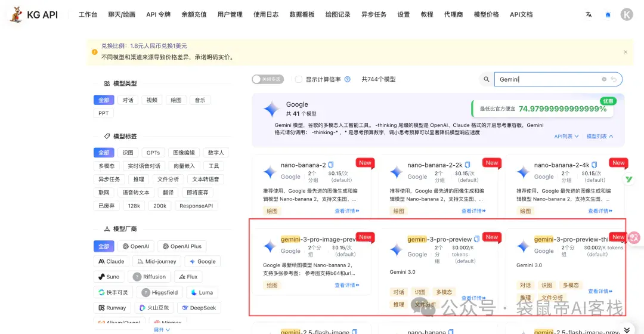
Task: Click the pink translate floating icon
Action: click(634, 237)
